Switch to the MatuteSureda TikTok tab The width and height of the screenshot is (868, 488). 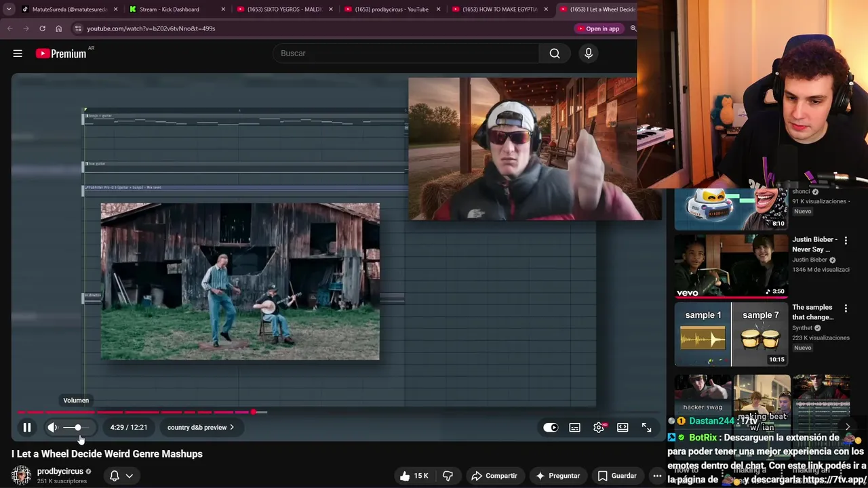70,9
